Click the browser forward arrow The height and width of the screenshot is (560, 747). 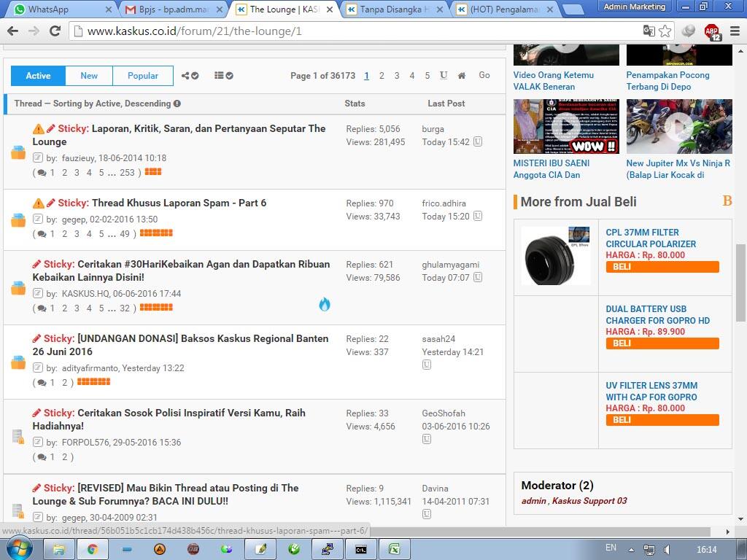tap(34, 31)
